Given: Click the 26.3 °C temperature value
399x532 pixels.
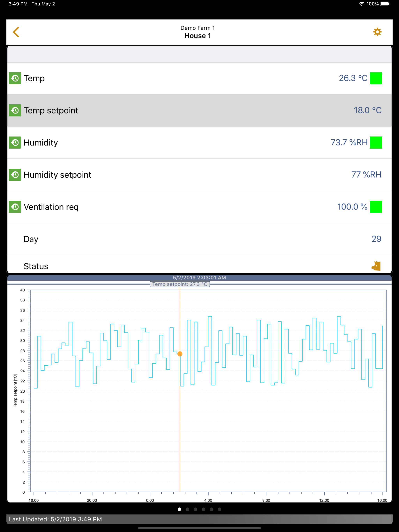Looking at the screenshot, I should (x=353, y=78).
